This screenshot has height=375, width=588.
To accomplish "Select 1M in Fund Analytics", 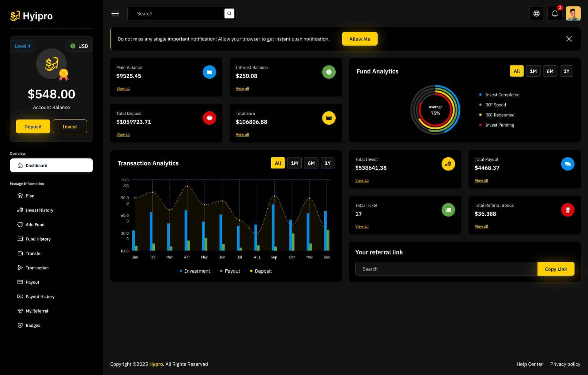I will (x=533, y=71).
